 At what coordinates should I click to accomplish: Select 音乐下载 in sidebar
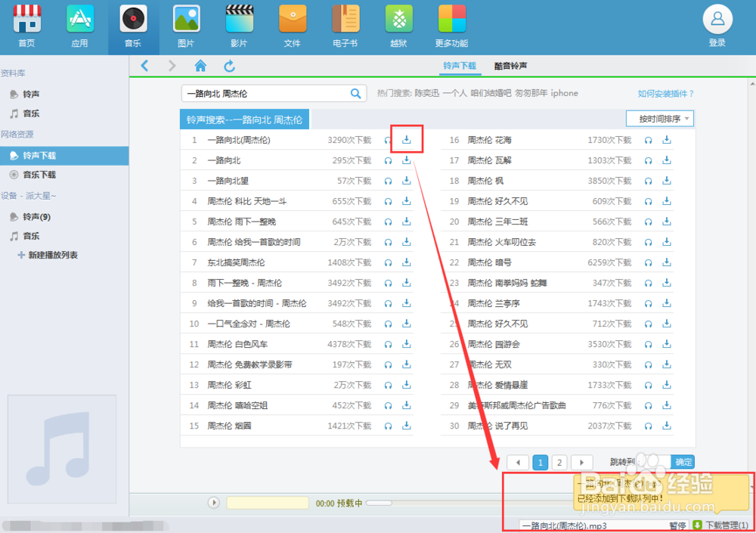[39, 175]
